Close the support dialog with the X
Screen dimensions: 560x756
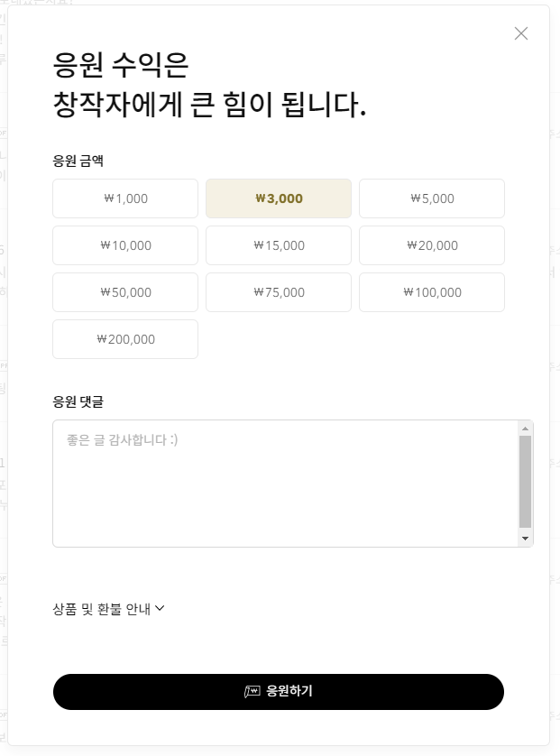pyautogui.click(x=521, y=33)
